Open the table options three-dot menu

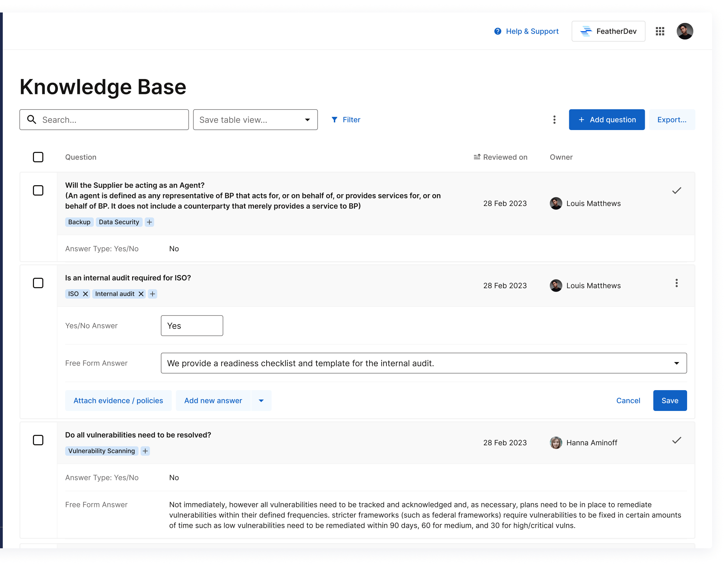click(x=554, y=120)
